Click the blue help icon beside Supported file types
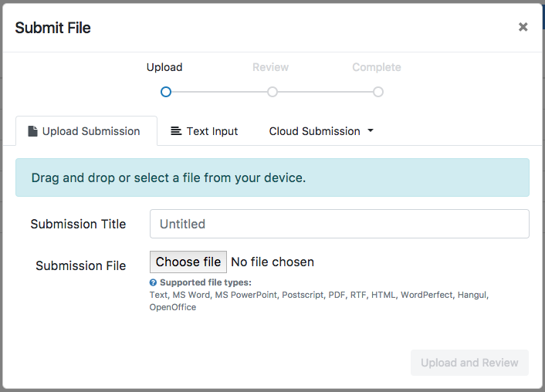This screenshot has height=392, width=545. pyautogui.click(x=154, y=282)
